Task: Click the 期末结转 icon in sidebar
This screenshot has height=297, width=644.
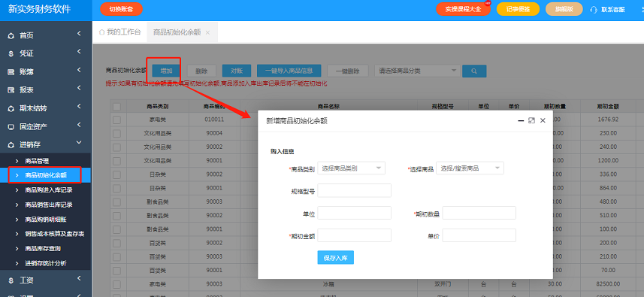Action: pos(11,108)
